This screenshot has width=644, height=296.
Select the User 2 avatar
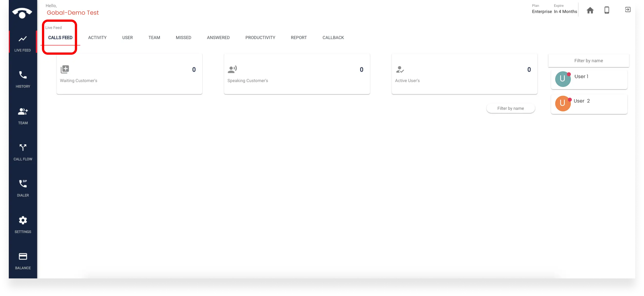pos(563,103)
